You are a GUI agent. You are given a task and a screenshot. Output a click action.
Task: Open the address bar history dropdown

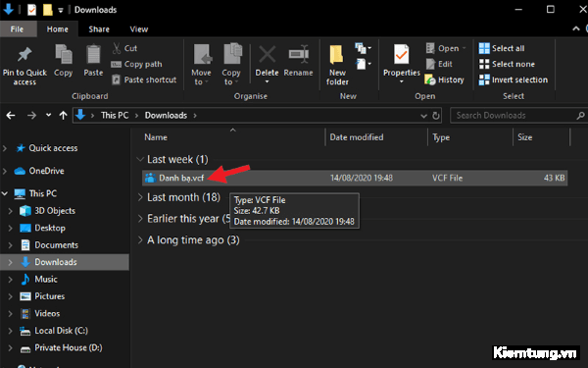(423, 116)
